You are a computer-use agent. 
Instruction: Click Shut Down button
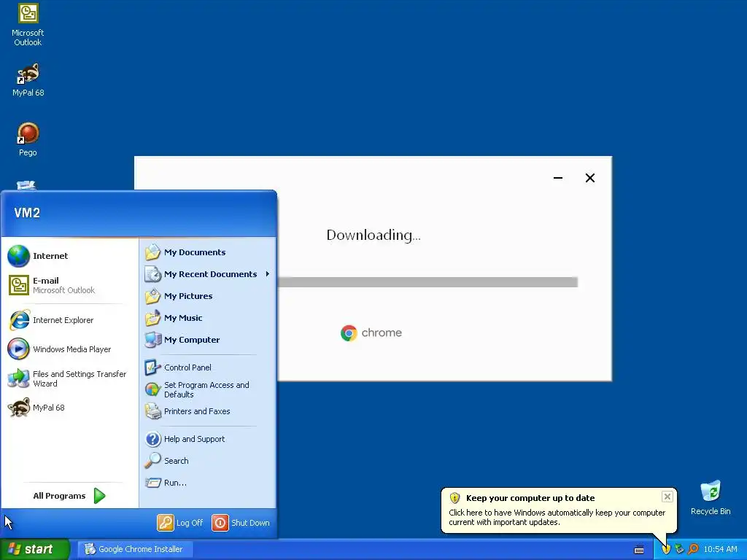(x=241, y=523)
